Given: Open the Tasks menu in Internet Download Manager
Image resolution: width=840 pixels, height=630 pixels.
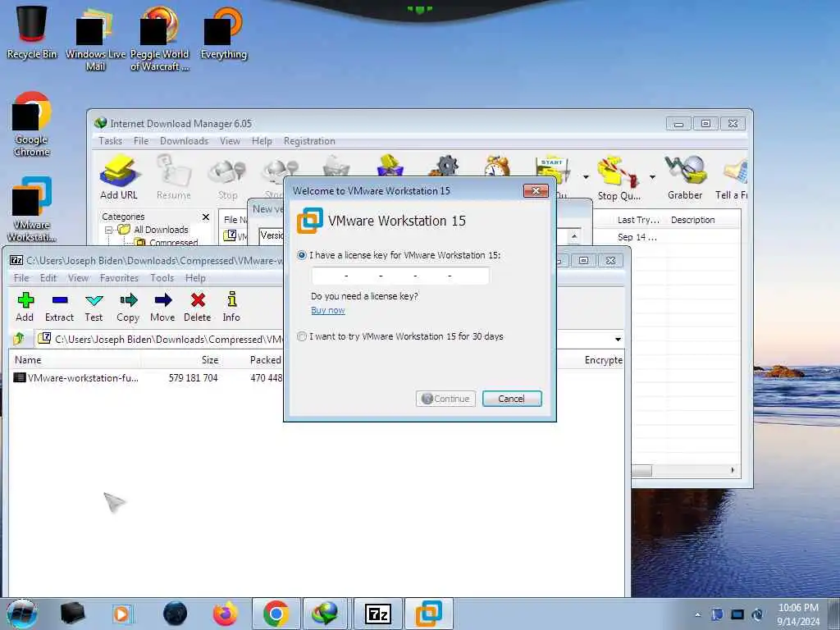Looking at the screenshot, I should coord(111,141).
